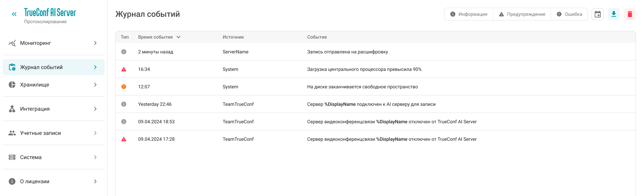Image resolution: width=644 pixels, height=196 pixels.
Task: Click info icon in 09.04.2024 18:53 row
Action: (124, 122)
